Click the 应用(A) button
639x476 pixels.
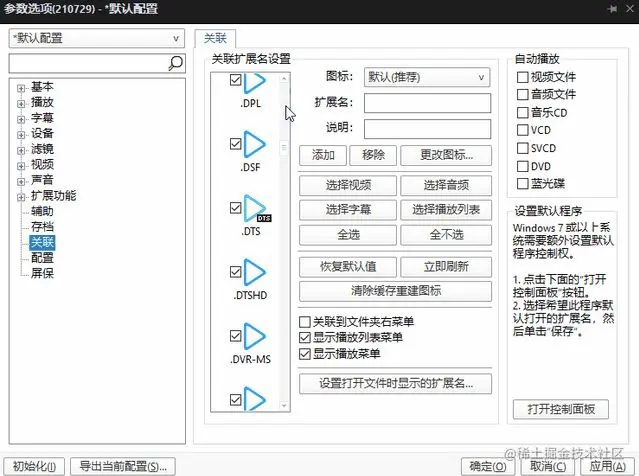point(608,466)
